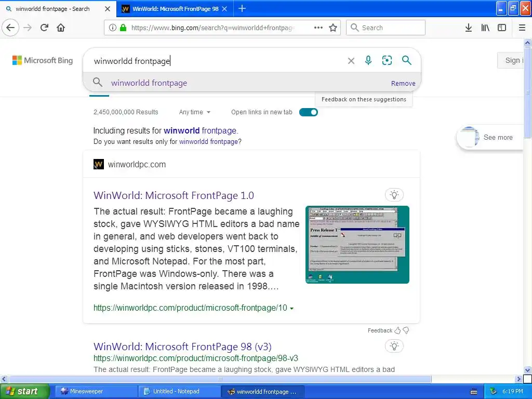The width and height of the screenshot is (532, 399).
Task: Open page actions three-dot menu
Action: [318, 28]
